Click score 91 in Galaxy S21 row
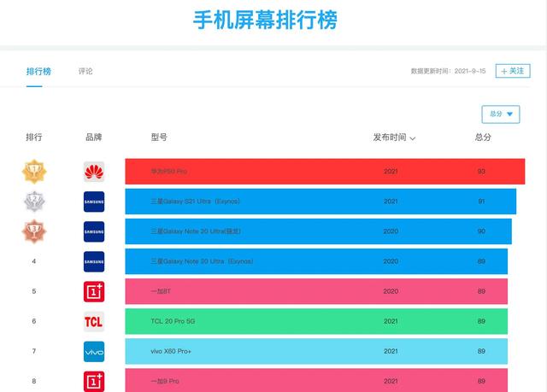This screenshot has height=392, width=547. pyautogui.click(x=481, y=202)
